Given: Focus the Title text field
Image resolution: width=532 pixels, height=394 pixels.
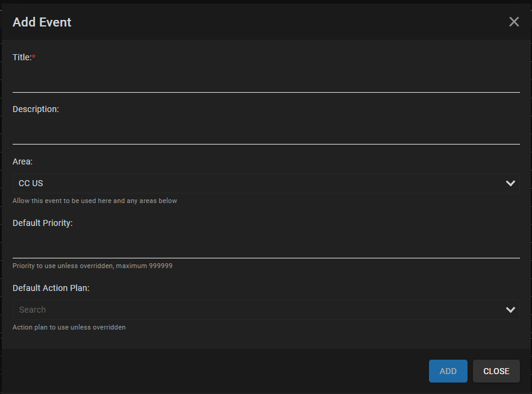Looking at the screenshot, I should coord(266,81).
